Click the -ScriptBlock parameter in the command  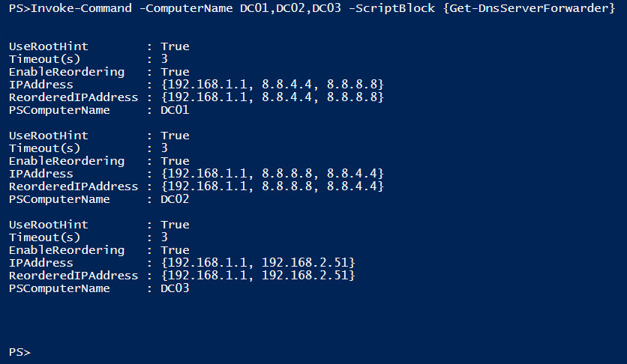pyautogui.click(x=391, y=8)
